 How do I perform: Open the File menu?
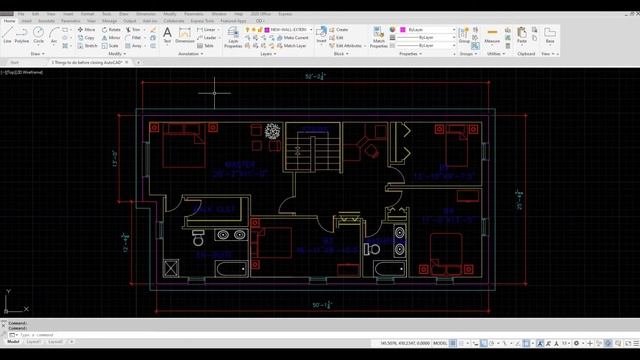pyautogui.click(x=20, y=14)
